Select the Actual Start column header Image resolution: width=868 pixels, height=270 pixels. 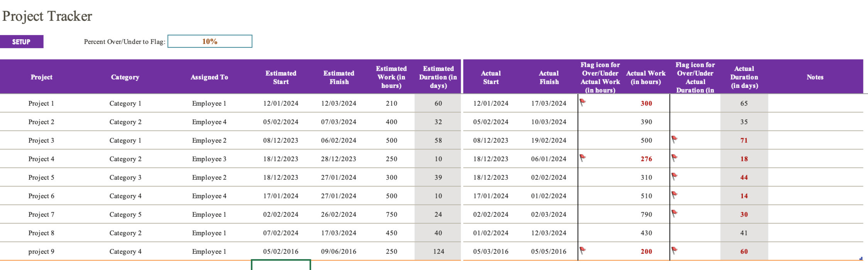coord(491,77)
